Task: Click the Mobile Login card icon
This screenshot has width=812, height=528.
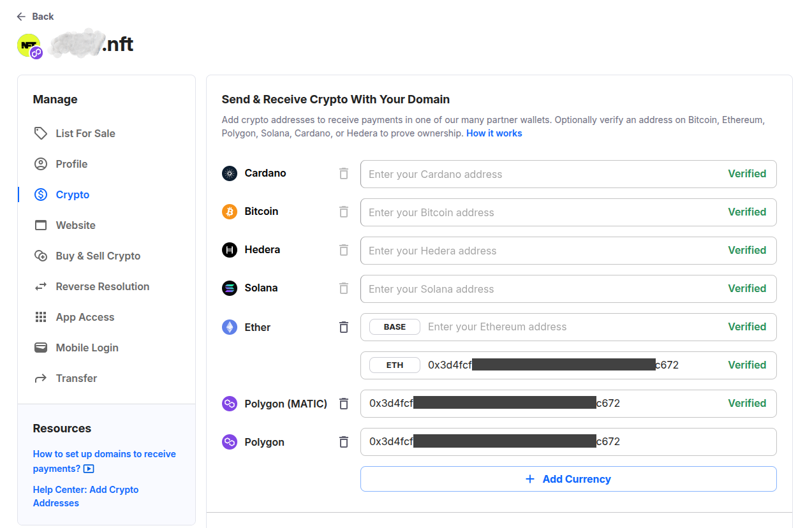Action: tap(41, 348)
